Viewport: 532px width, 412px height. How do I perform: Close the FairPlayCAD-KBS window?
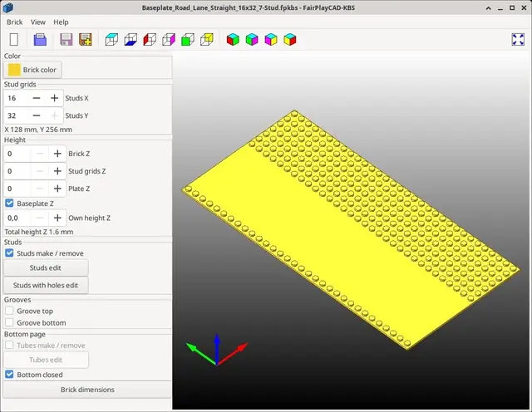(524, 7)
